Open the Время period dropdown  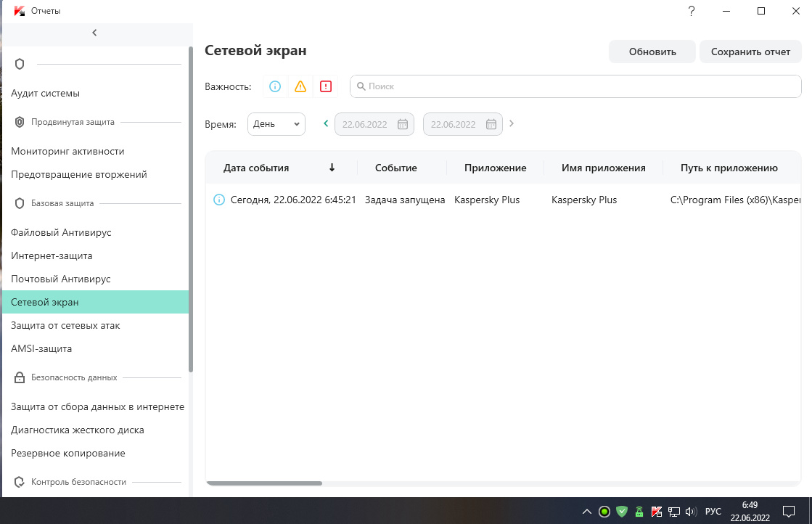coord(276,124)
